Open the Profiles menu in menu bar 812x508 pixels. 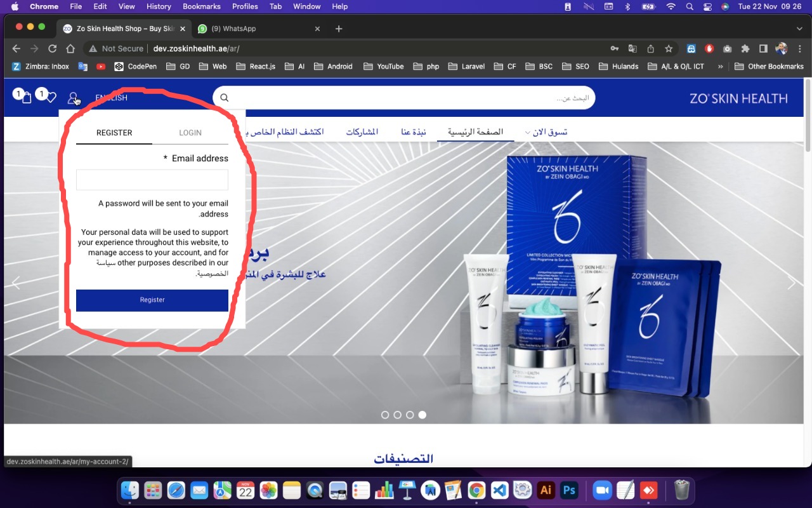[x=245, y=6]
